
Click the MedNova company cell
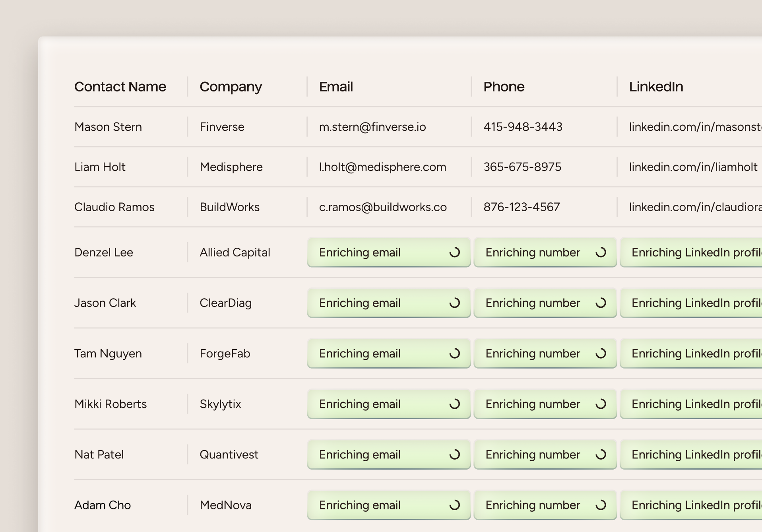click(x=225, y=505)
